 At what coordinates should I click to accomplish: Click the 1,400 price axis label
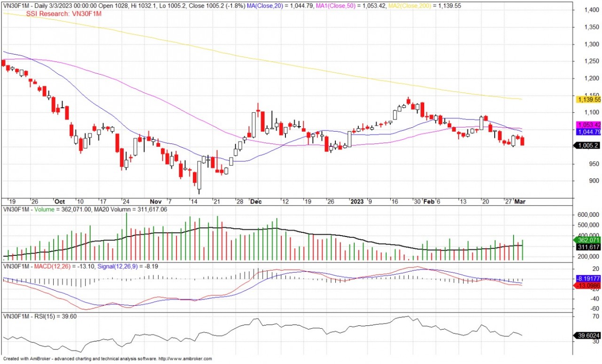(x=591, y=10)
